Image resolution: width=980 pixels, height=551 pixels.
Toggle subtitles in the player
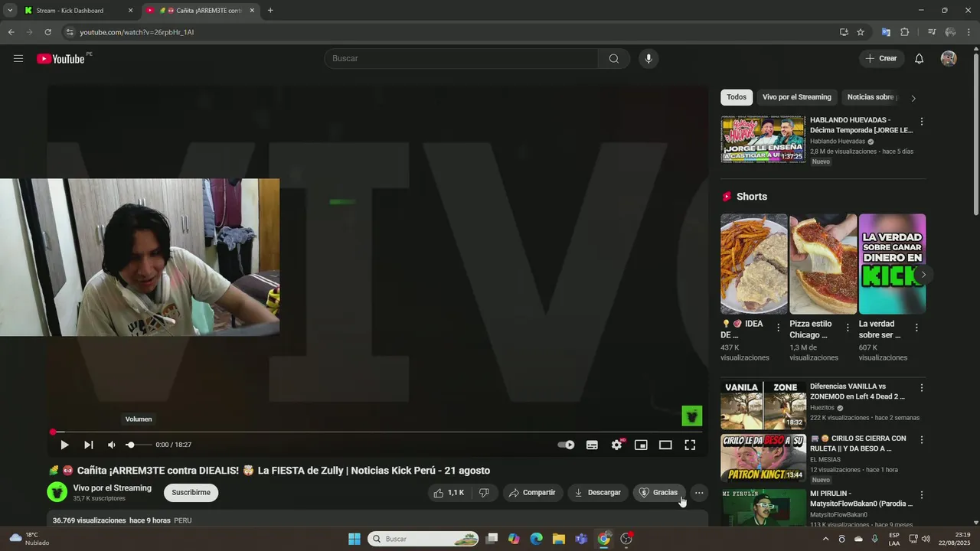tap(592, 445)
